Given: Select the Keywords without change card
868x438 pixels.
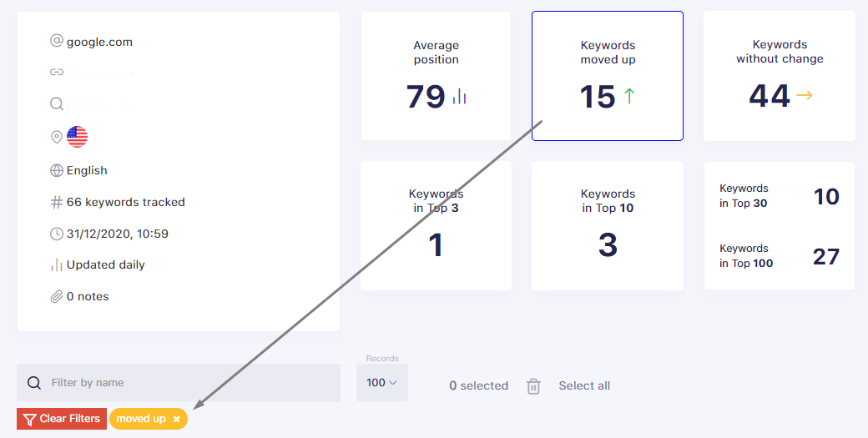Looking at the screenshot, I should [780, 76].
